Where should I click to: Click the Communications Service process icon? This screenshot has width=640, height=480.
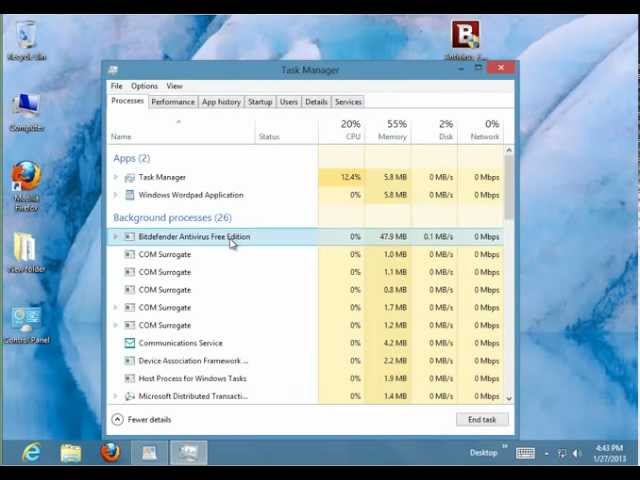click(129, 343)
